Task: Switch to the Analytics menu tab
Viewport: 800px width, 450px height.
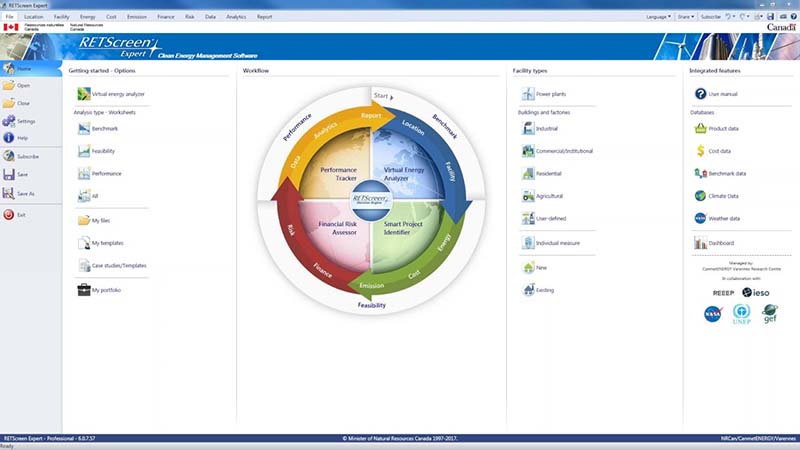Action: tap(235, 17)
